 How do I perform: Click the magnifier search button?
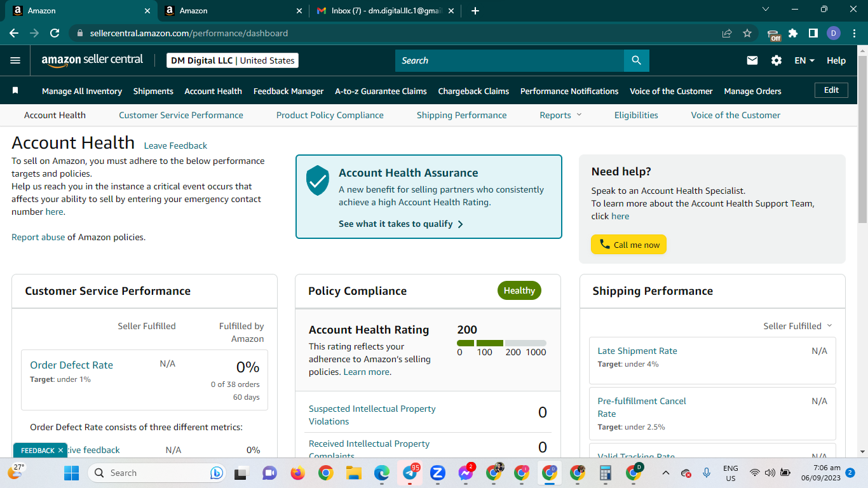click(636, 60)
